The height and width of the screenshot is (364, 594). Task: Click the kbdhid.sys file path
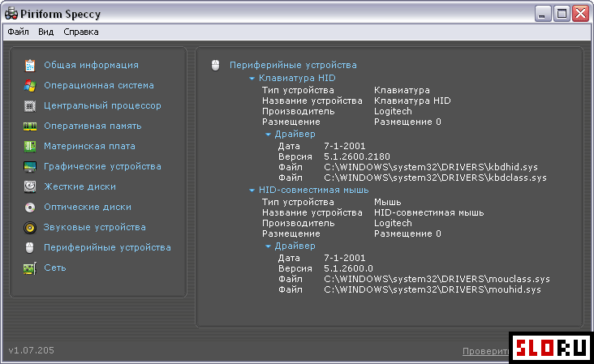[431, 167]
